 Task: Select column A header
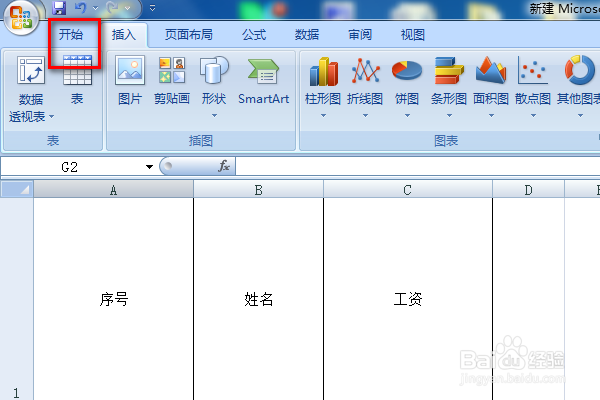(114, 189)
